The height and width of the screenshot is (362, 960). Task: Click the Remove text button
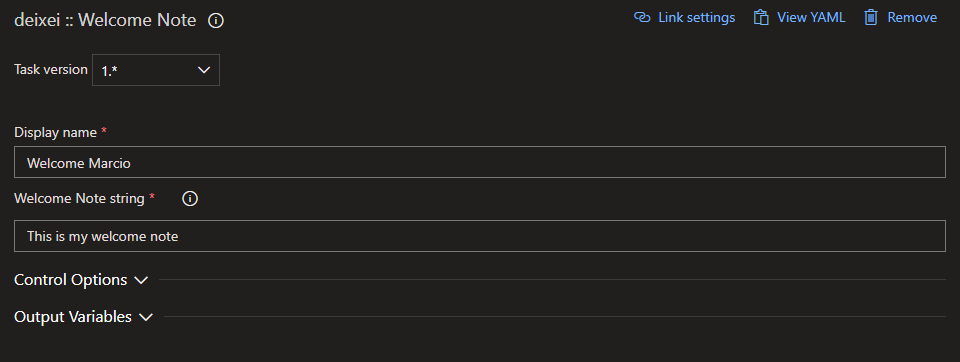(912, 17)
